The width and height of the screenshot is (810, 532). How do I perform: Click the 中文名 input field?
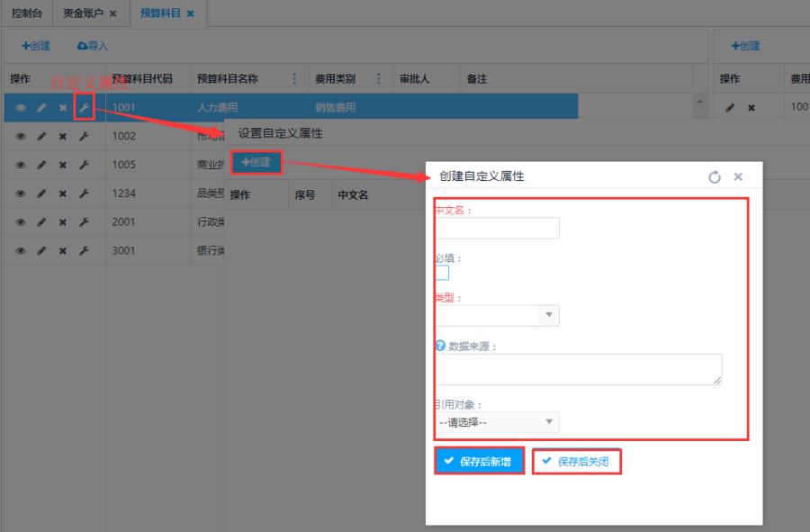[497, 228]
